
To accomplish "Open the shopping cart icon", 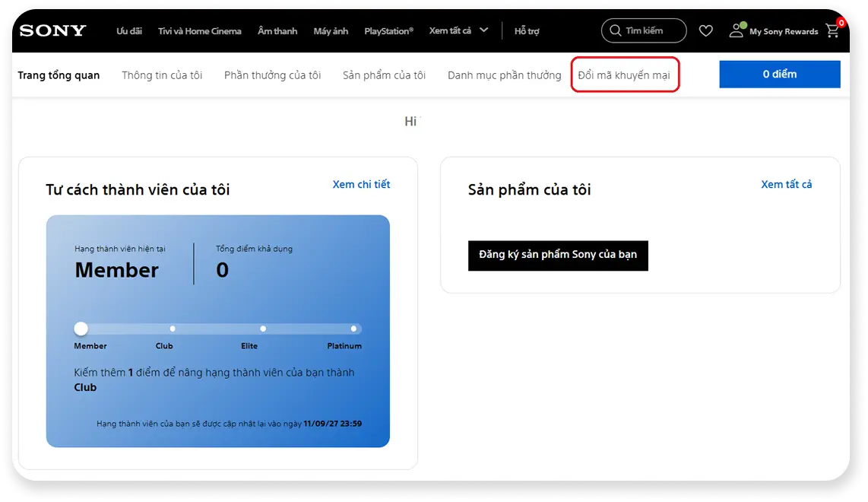I will coord(832,30).
